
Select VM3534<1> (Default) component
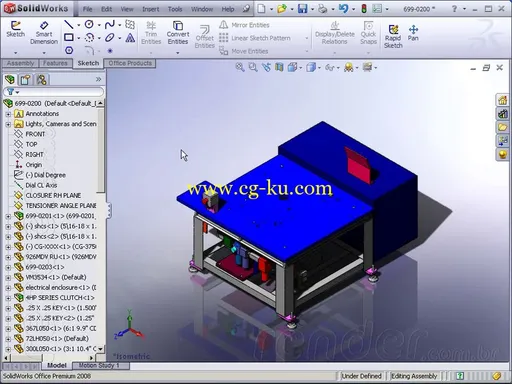[56, 277]
